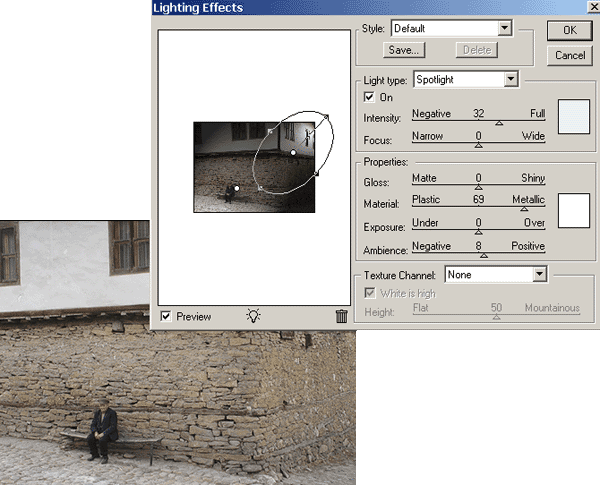Click the top-right handle of the spotlight ellipse

[326, 117]
